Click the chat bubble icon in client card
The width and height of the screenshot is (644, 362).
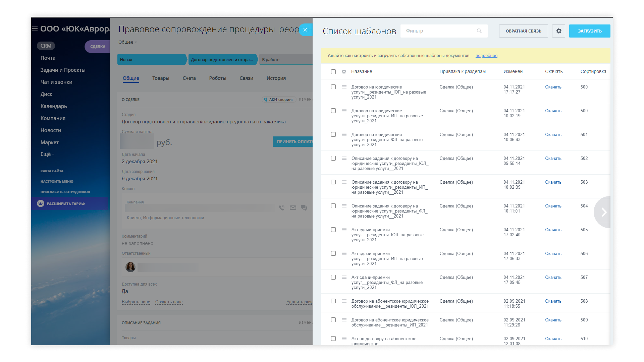coord(304,208)
